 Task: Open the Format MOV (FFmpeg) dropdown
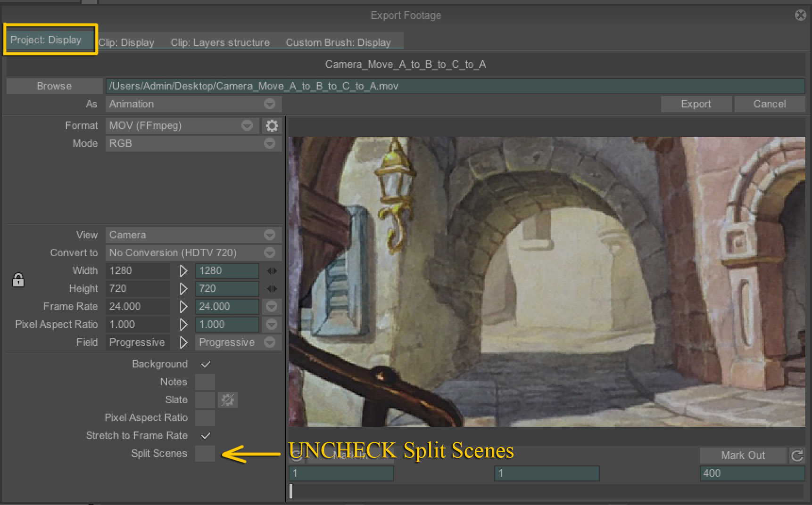[182, 126]
